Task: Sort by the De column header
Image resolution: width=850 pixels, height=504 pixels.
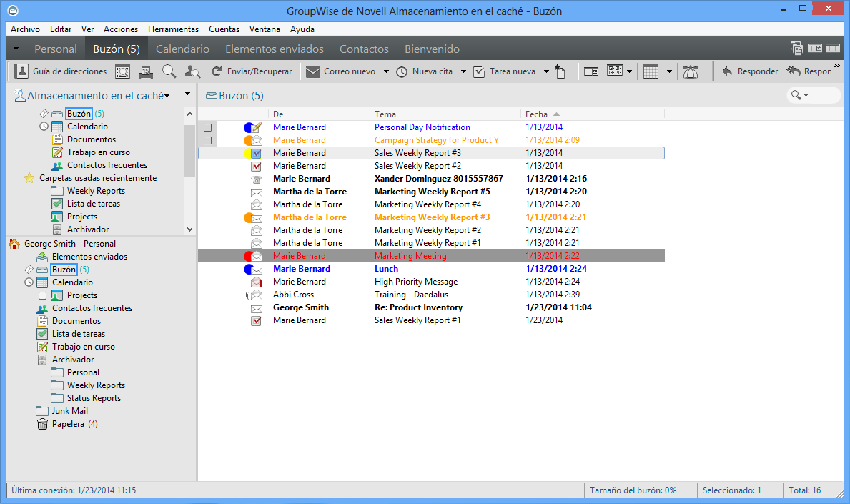Action: [x=320, y=114]
